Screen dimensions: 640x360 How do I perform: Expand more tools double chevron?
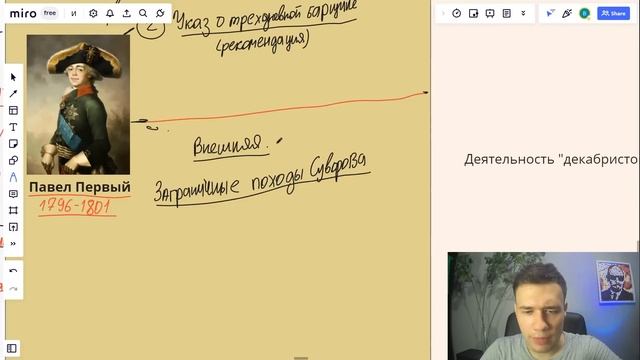[13, 244]
